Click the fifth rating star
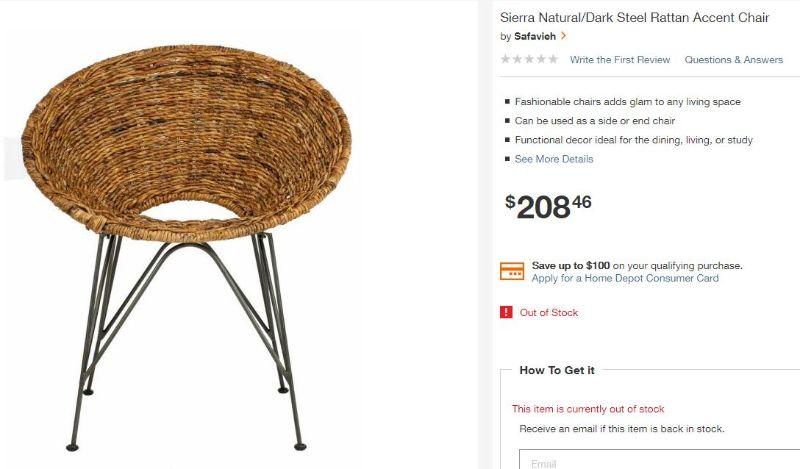800x469 pixels. pyautogui.click(x=554, y=59)
